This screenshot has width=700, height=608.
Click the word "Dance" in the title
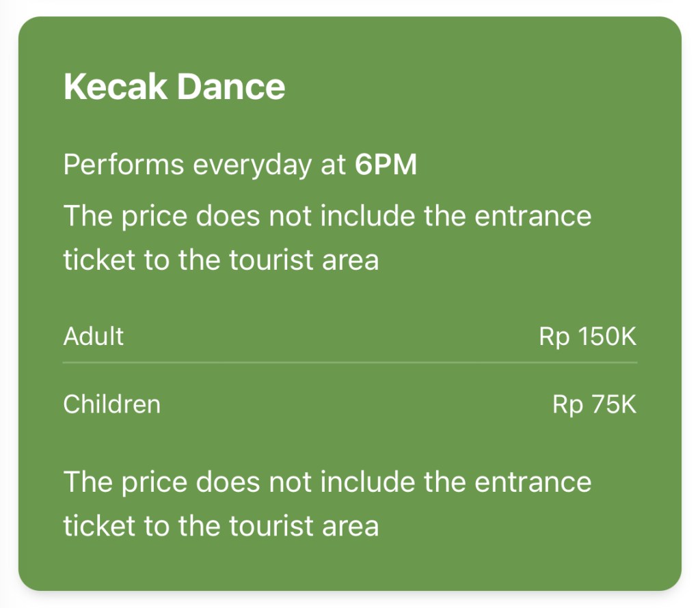point(230,87)
